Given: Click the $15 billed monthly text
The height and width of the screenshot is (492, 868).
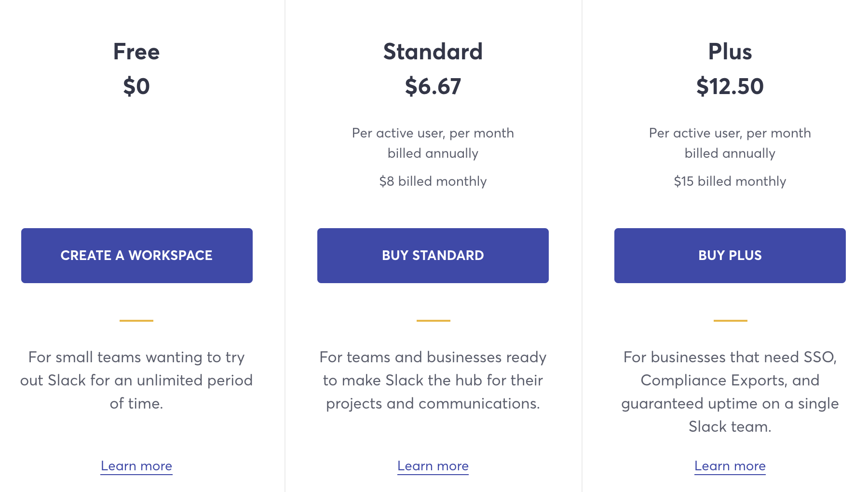Looking at the screenshot, I should [730, 181].
